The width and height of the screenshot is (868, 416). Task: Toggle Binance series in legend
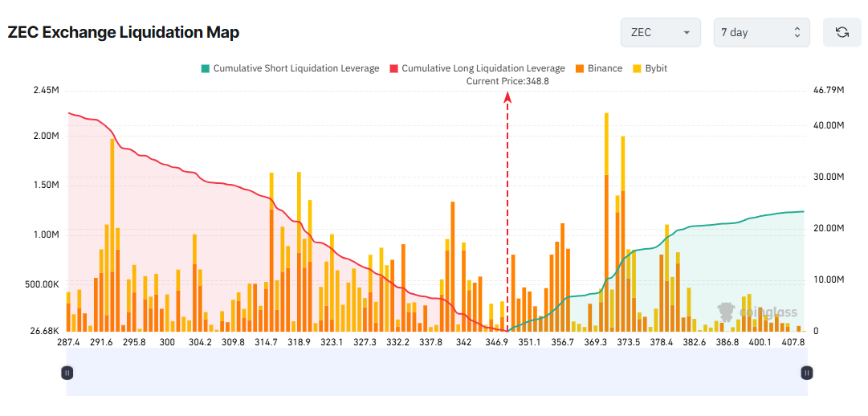[x=604, y=68]
